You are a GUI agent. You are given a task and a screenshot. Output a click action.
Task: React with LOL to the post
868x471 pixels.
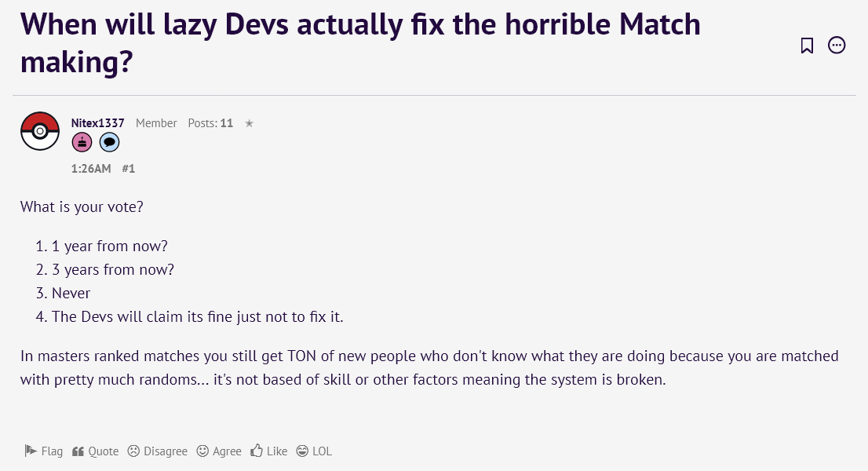point(314,451)
